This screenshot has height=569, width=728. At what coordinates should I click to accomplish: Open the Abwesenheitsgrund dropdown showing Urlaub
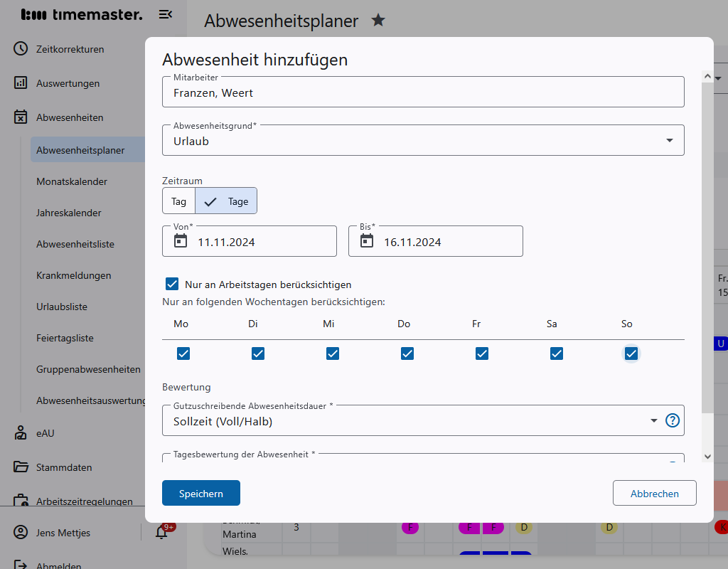[x=669, y=140]
